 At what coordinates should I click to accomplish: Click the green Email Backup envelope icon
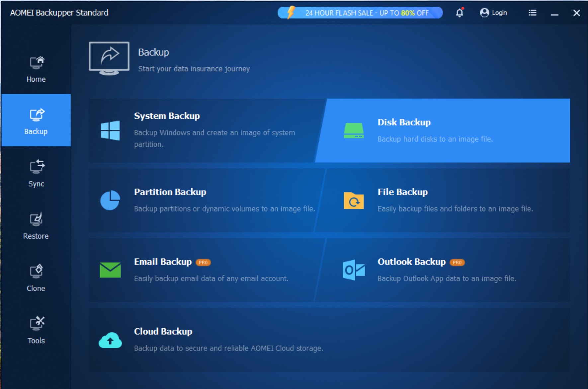[x=110, y=270]
